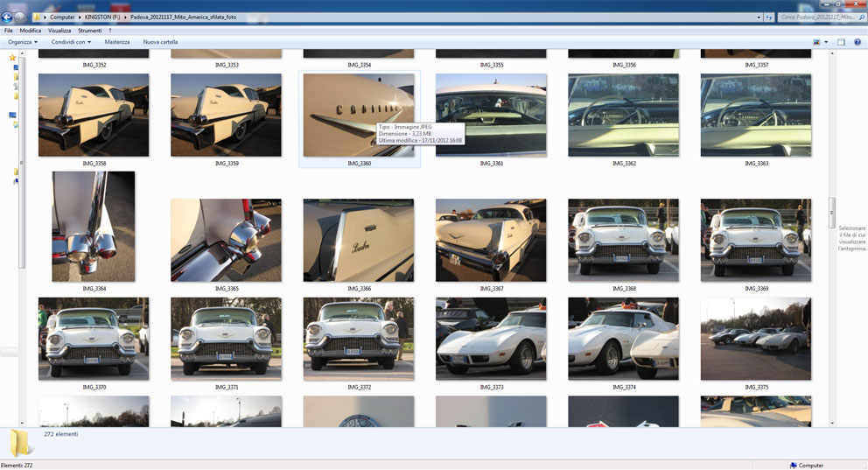Click the IMG_3354 file name label
The height and width of the screenshot is (470, 868).
tap(360, 66)
